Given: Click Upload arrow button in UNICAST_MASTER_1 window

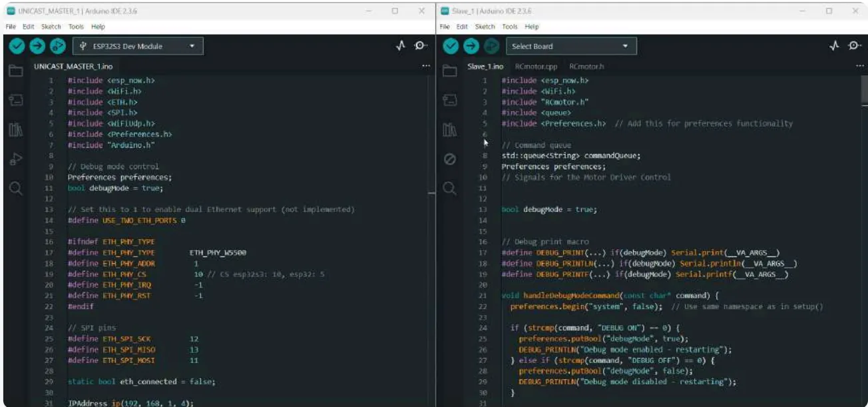Looking at the screenshot, I should 37,46.
